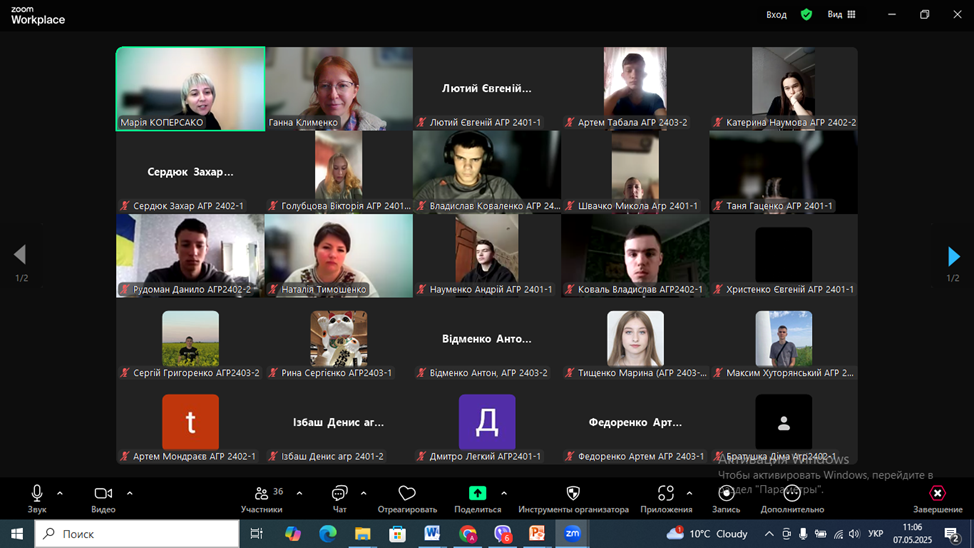Viewport: 974px width, 548px height.
Task: Open Microsoft Edge from taskbar
Action: [327, 534]
